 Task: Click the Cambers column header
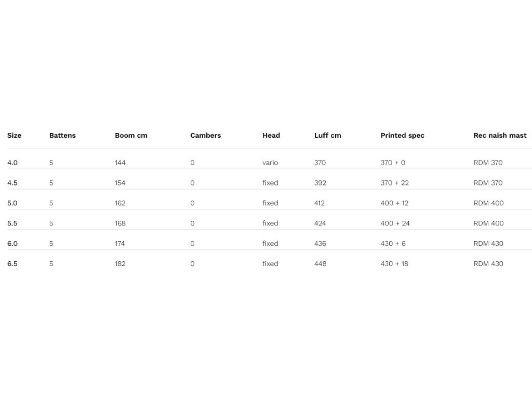pyautogui.click(x=205, y=136)
